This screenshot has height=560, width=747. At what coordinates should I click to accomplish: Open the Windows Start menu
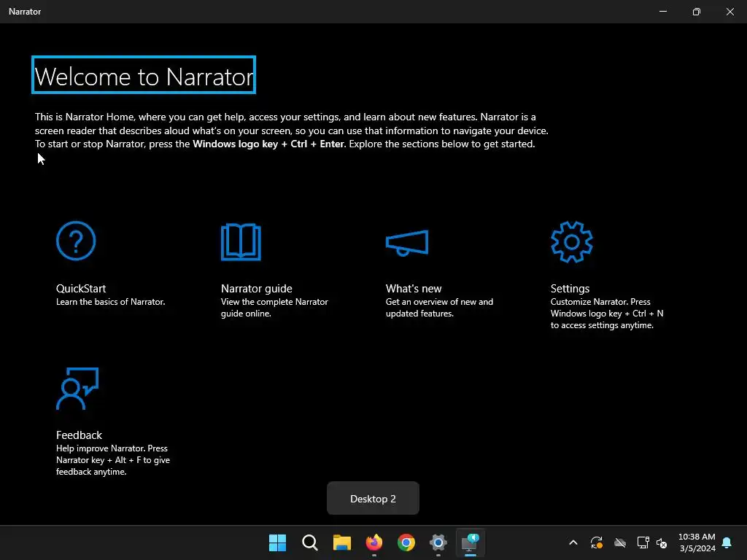tap(277, 542)
